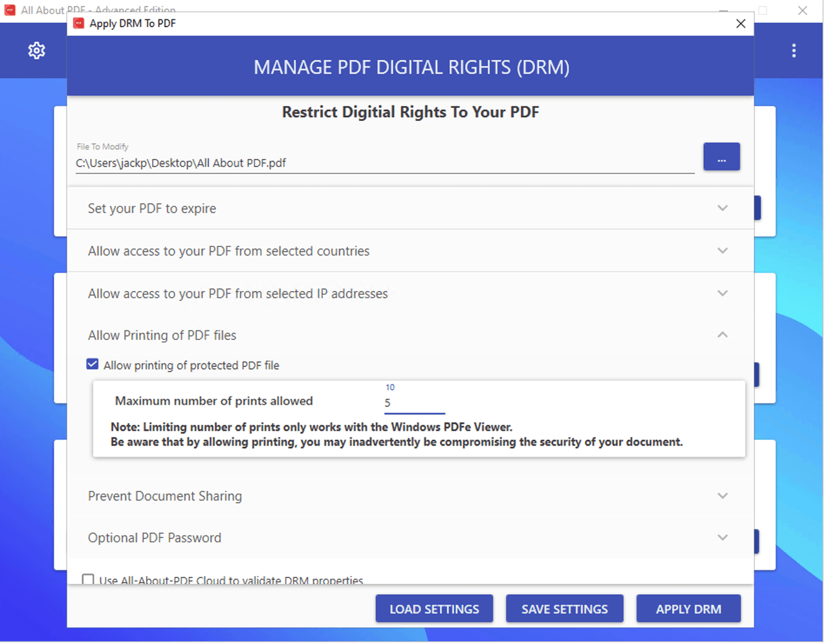This screenshot has width=828, height=644.
Task: Collapse Allow Printing of PDF files section
Action: pos(410,335)
